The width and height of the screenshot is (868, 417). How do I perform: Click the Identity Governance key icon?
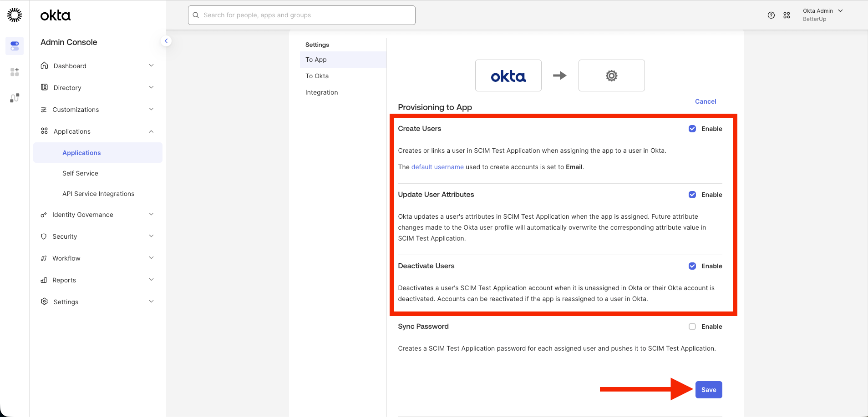[x=44, y=215]
